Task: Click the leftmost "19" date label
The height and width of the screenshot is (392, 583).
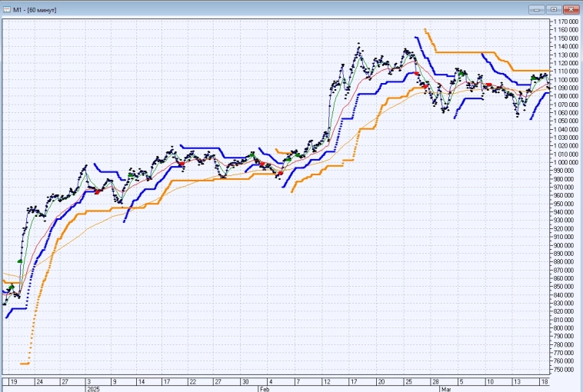Action: pyautogui.click(x=13, y=380)
